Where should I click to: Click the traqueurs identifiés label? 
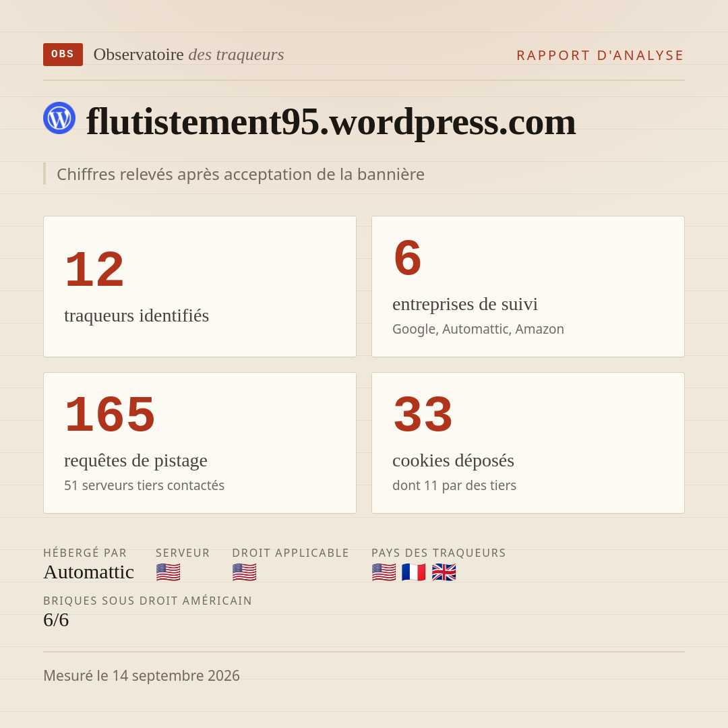click(x=136, y=315)
